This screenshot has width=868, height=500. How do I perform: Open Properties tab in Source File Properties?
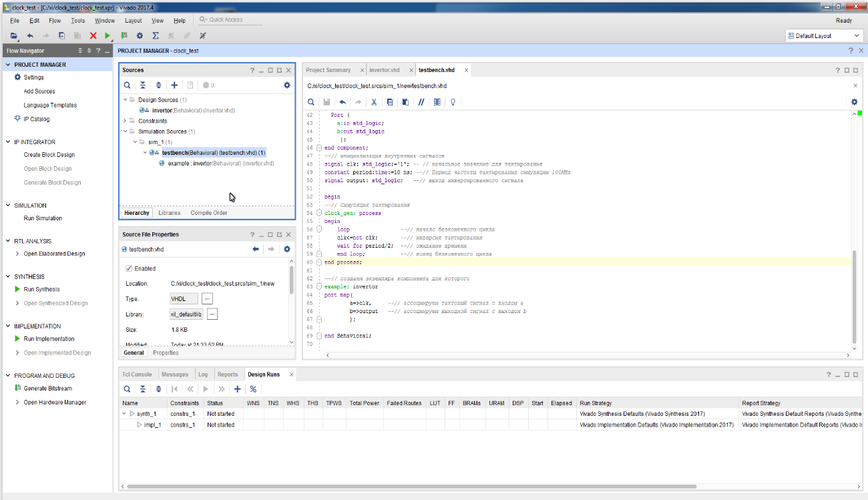click(x=166, y=352)
